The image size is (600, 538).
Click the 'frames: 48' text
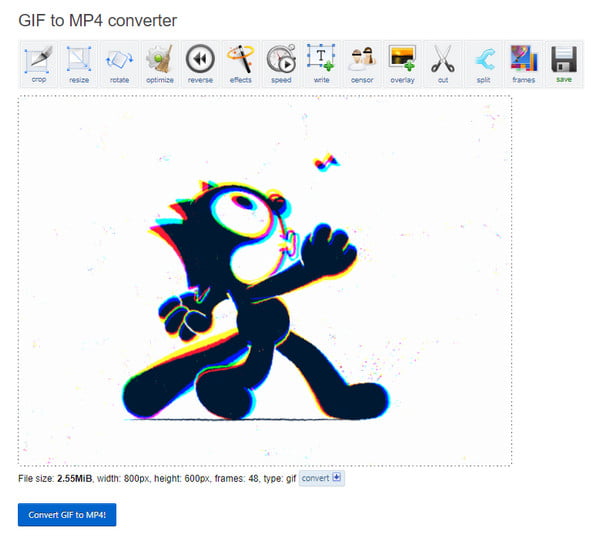coord(236,479)
